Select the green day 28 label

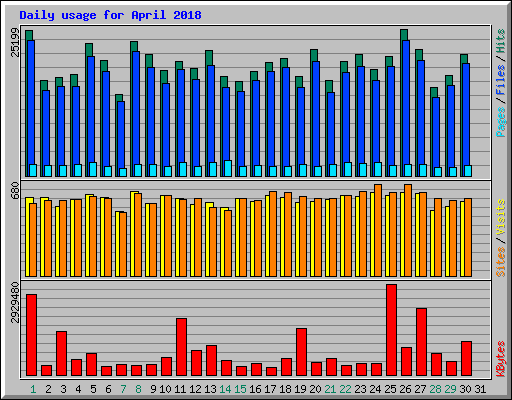[435, 389]
